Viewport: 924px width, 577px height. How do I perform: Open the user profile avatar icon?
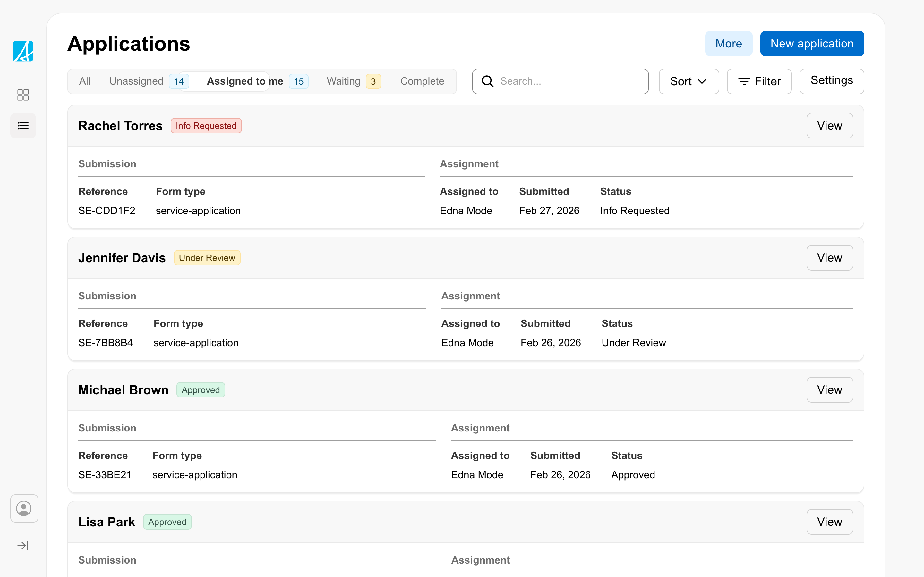pos(24,508)
